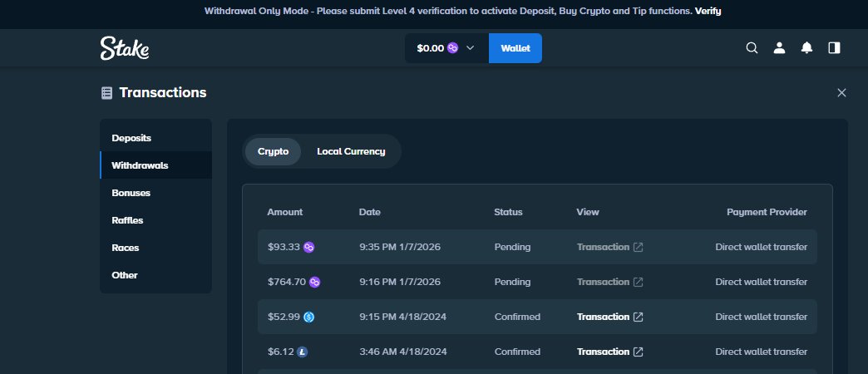868x374 pixels.
Task: Click the Polygon coin icon in balance selector
Action: tap(453, 48)
